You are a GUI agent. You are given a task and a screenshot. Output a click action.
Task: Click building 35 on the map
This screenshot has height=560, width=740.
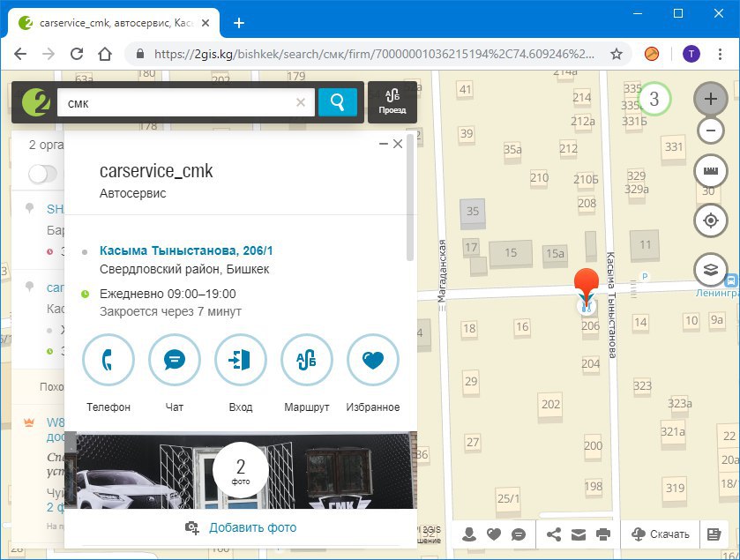coord(473,212)
